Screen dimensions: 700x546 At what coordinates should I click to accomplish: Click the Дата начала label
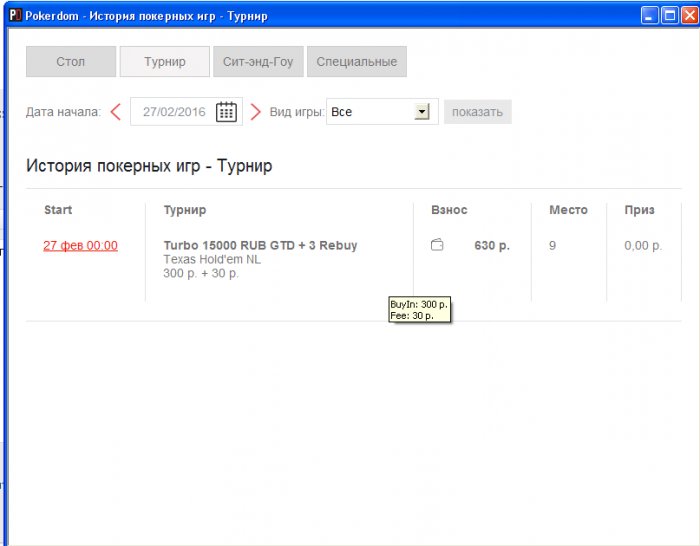tap(63, 112)
